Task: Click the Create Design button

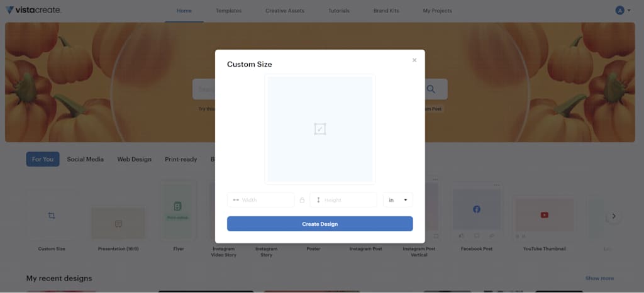Action: (x=320, y=224)
